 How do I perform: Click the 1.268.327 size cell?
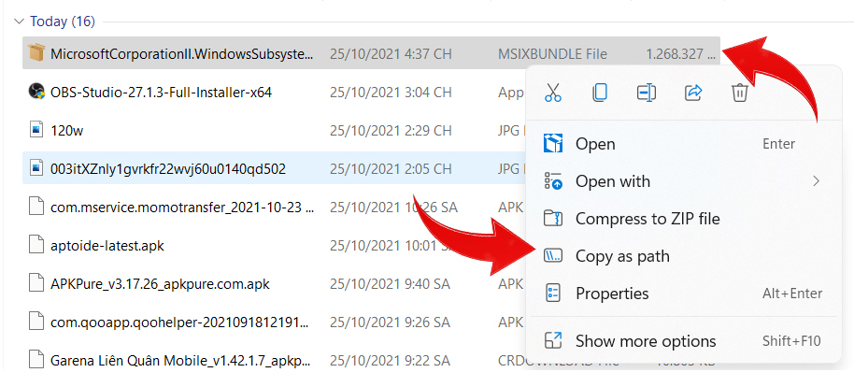(681, 53)
